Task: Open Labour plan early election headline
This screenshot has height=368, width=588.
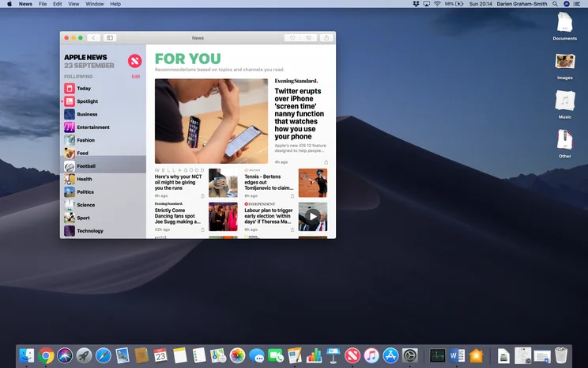Action: 269,216
